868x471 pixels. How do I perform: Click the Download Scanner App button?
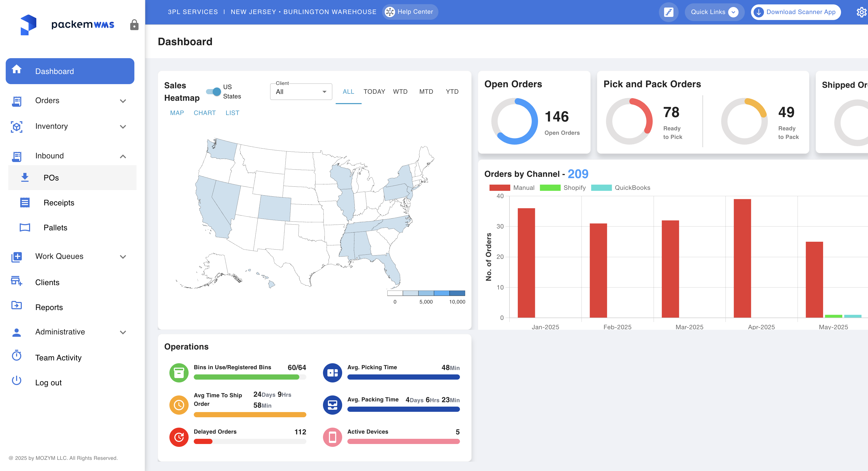coord(796,12)
